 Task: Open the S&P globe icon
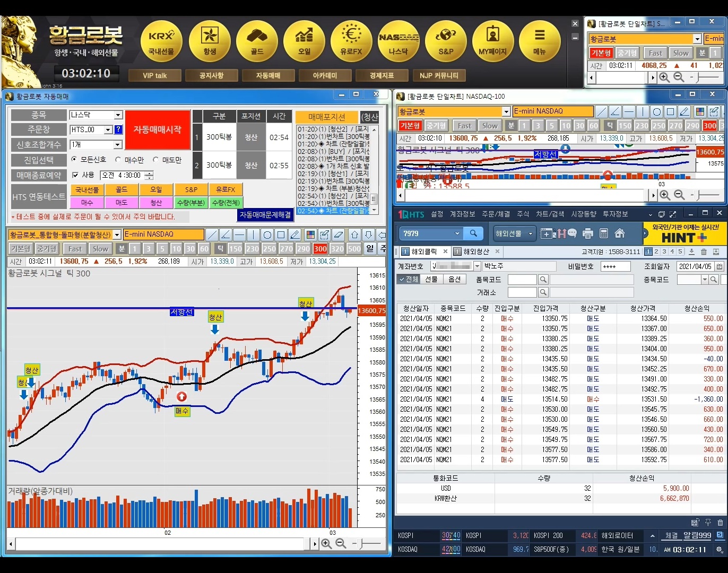click(x=446, y=41)
